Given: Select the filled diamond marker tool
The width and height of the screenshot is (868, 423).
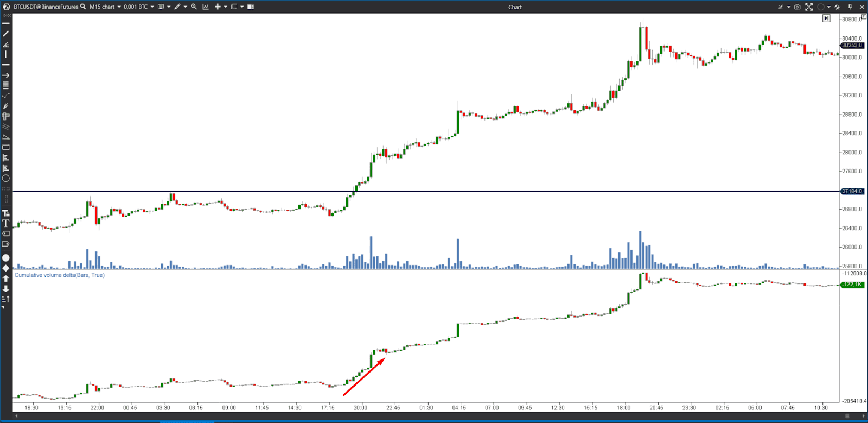Looking at the screenshot, I should coord(6,268).
